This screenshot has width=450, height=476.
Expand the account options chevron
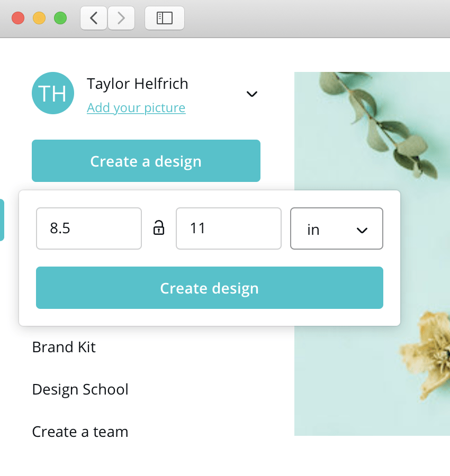[x=252, y=94]
